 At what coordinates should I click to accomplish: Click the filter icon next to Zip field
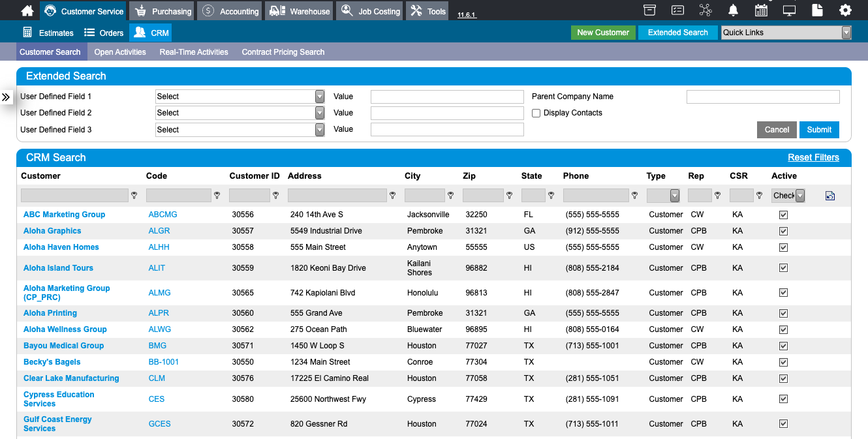click(x=509, y=195)
